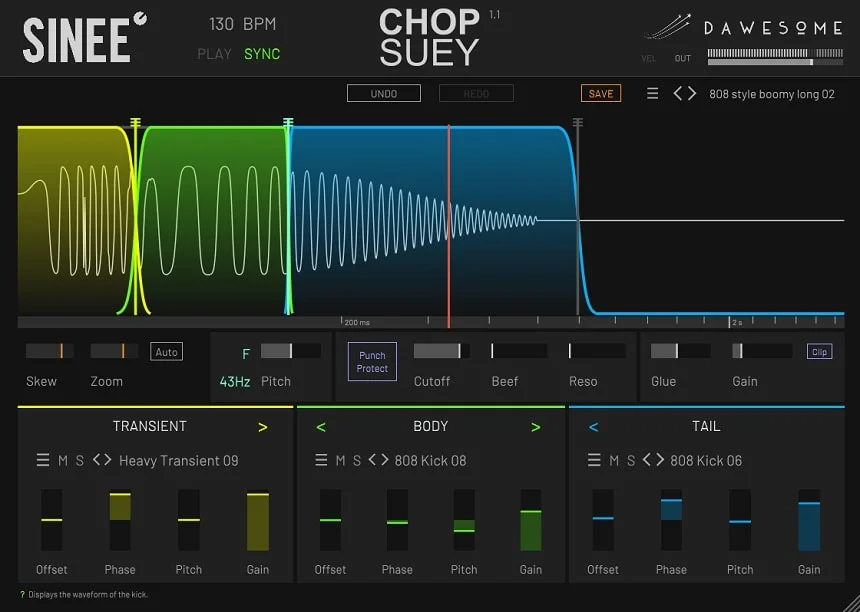
Task: Adjust the Skew slider
Action: click(x=50, y=351)
